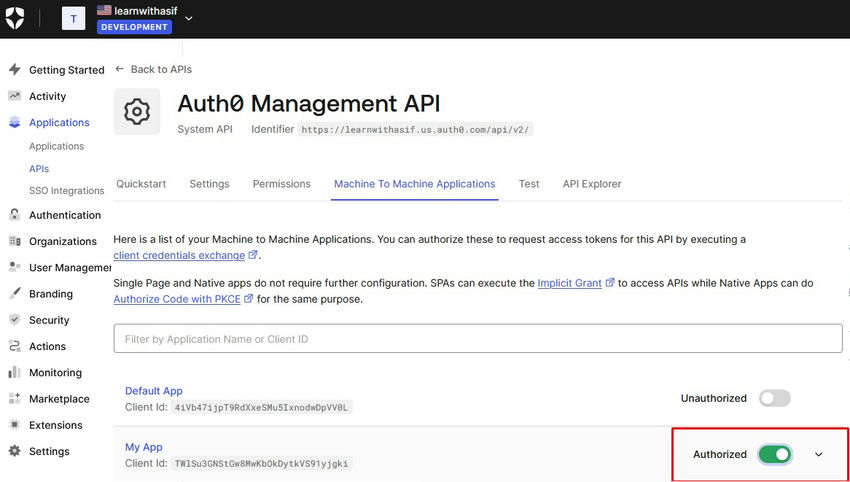Open Organizations building icon

pos(15,241)
